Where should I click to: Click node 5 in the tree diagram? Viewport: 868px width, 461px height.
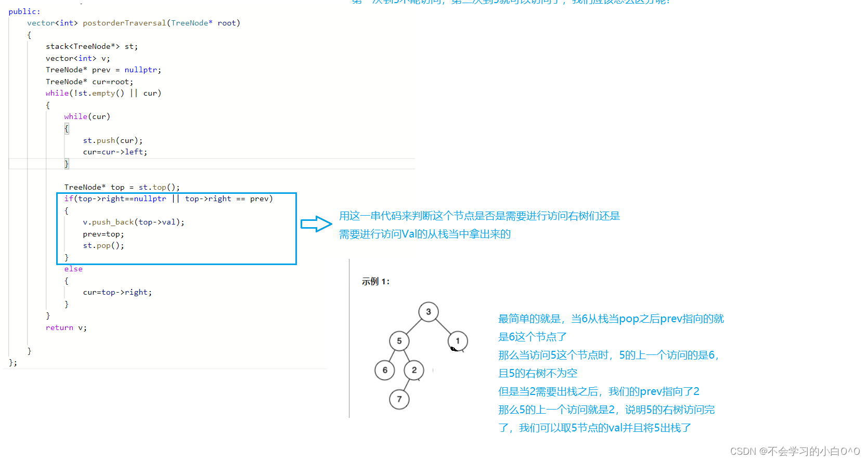point(399,341)
